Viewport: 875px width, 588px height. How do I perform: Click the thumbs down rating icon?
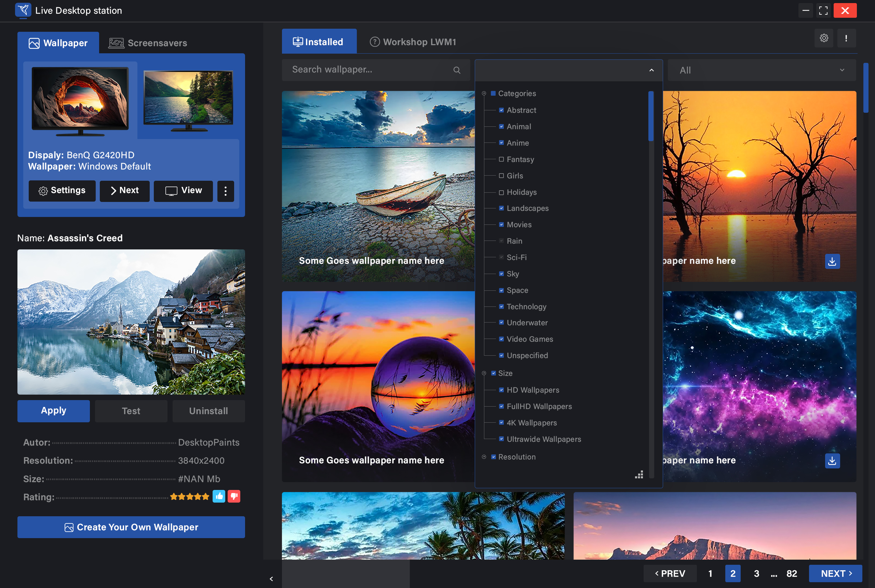pos(234,496)
